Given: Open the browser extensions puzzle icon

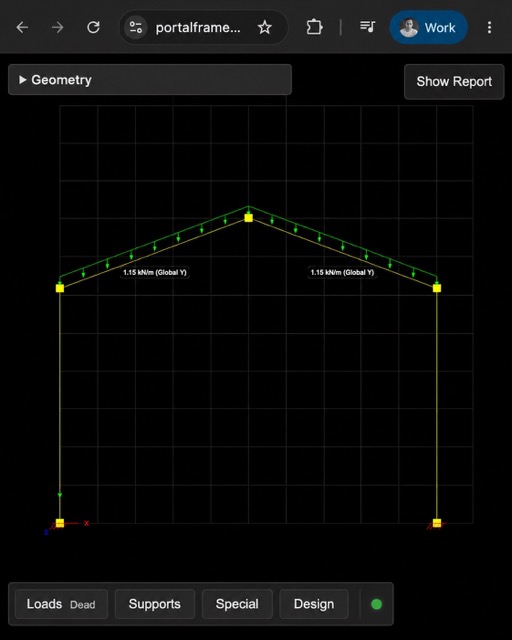Looking at the screenshot, I should point(314,27).
